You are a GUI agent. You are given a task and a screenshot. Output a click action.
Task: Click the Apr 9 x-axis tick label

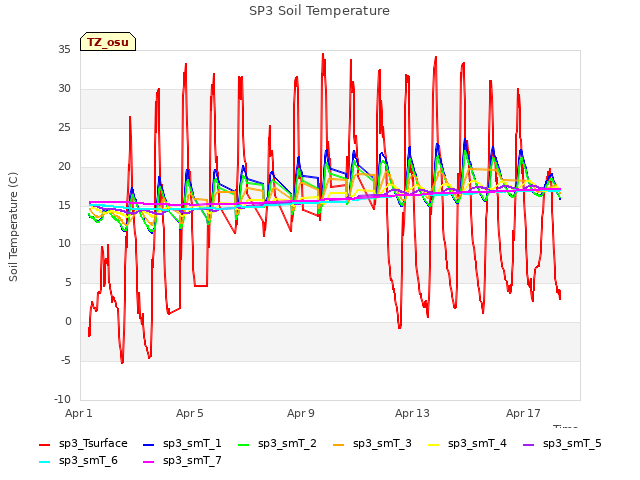301,413
